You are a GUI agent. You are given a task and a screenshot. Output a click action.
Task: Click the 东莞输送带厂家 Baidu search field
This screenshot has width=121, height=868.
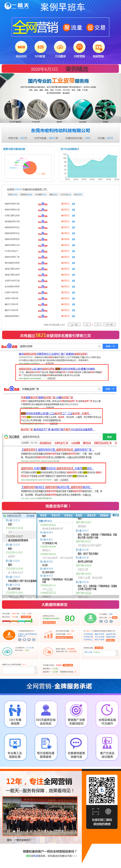62,389
